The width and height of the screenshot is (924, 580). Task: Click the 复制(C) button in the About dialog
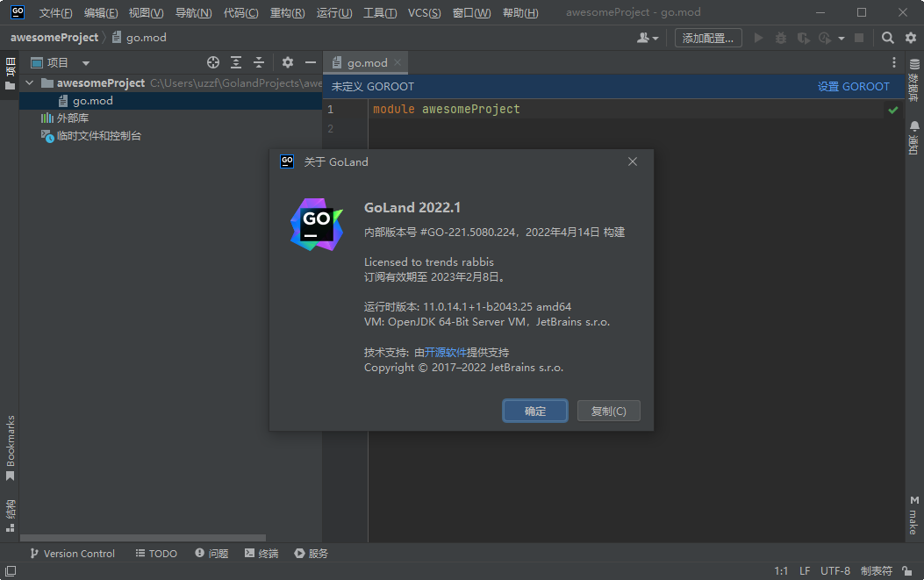[609, 411]
